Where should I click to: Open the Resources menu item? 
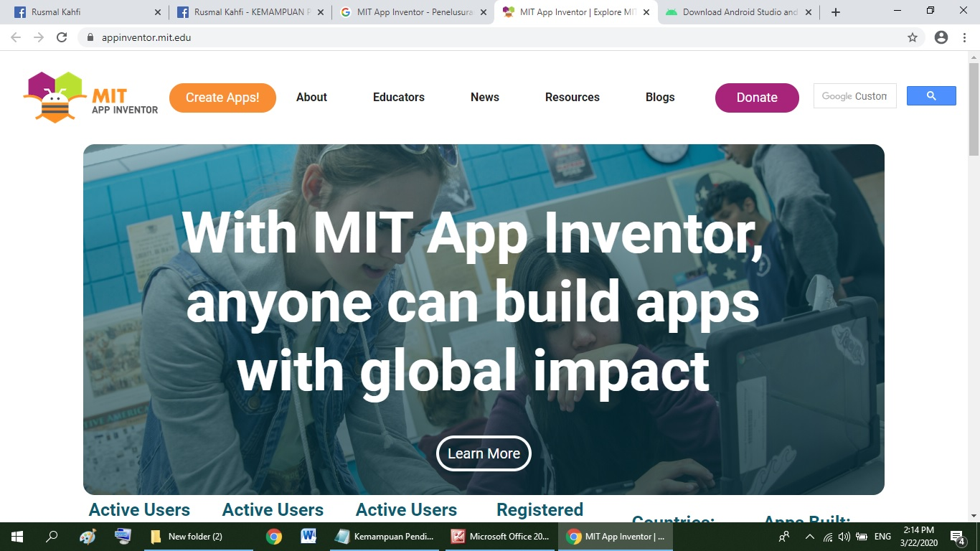573,98
